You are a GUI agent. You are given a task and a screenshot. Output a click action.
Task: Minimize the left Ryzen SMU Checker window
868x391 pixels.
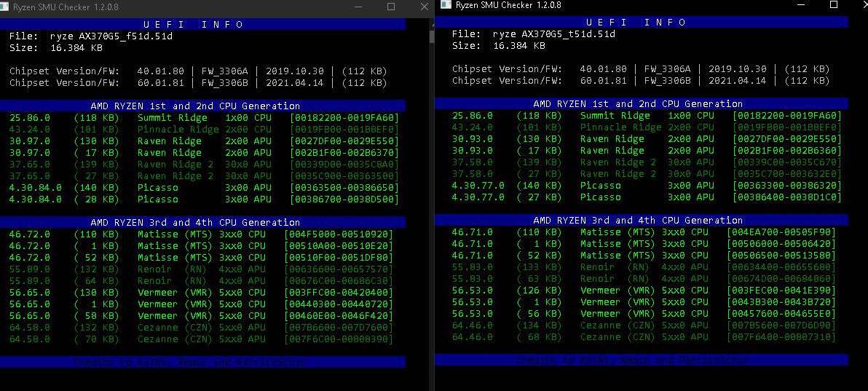pos(359,7)
